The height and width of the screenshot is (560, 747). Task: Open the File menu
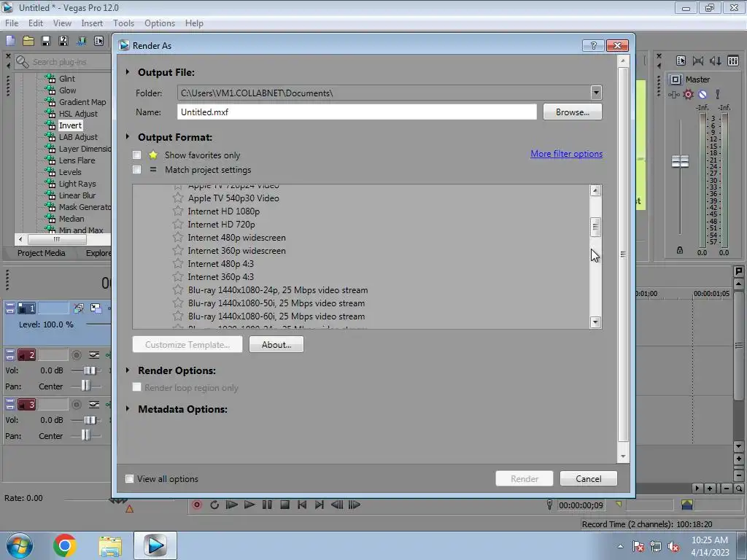(x=12, y=23)
